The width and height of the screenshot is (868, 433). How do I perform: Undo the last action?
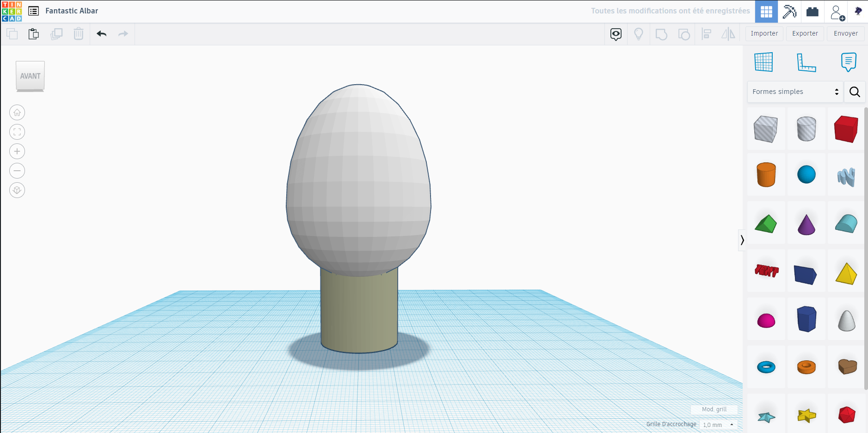(x=101, y=33)
